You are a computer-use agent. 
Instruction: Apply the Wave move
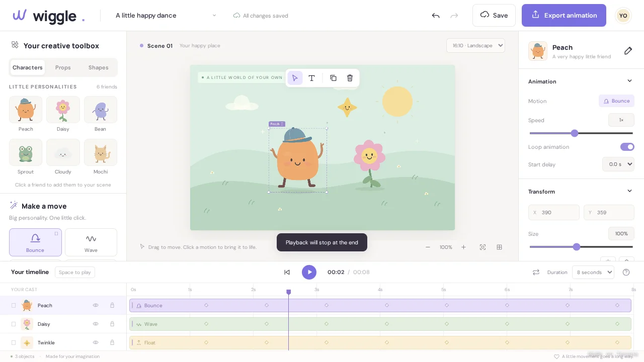pos(91,242)
